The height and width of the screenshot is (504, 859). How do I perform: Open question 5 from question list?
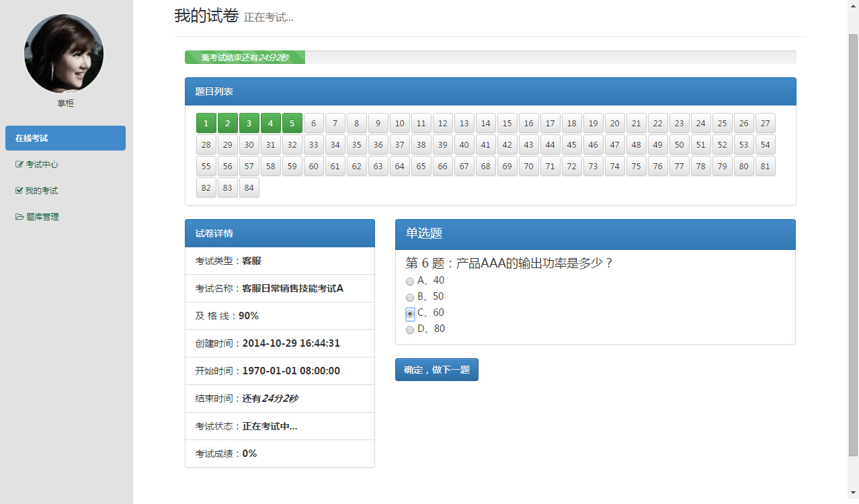click(292, 124)
